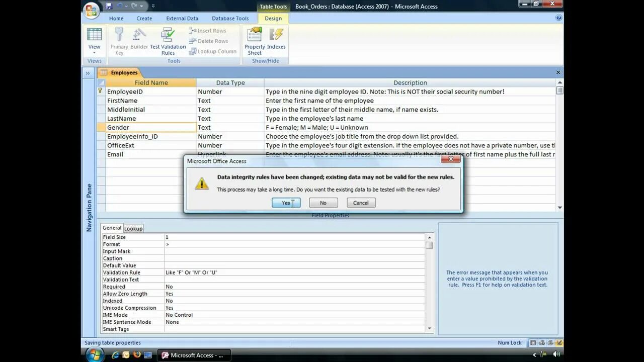
Task: Click the Validation Rule property value
Action: (x=295, y=273)
